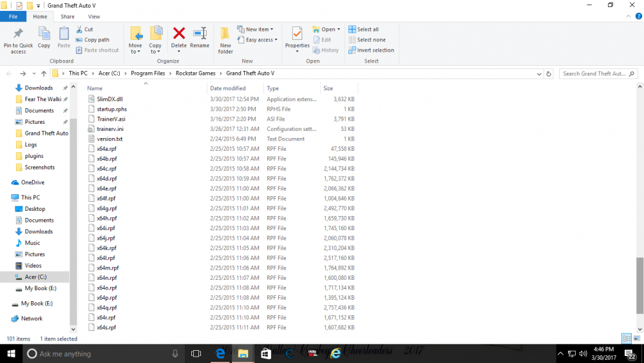This screenshot has height=363, width=644.
Task: Open the address bar history dropdown
Action: [x=539, y=74]
